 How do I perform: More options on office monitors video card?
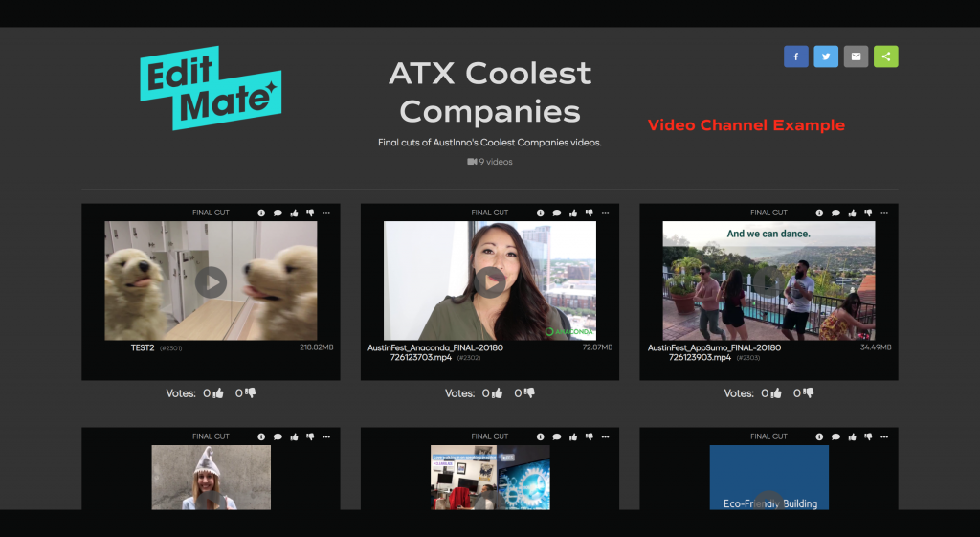point(605,436)
